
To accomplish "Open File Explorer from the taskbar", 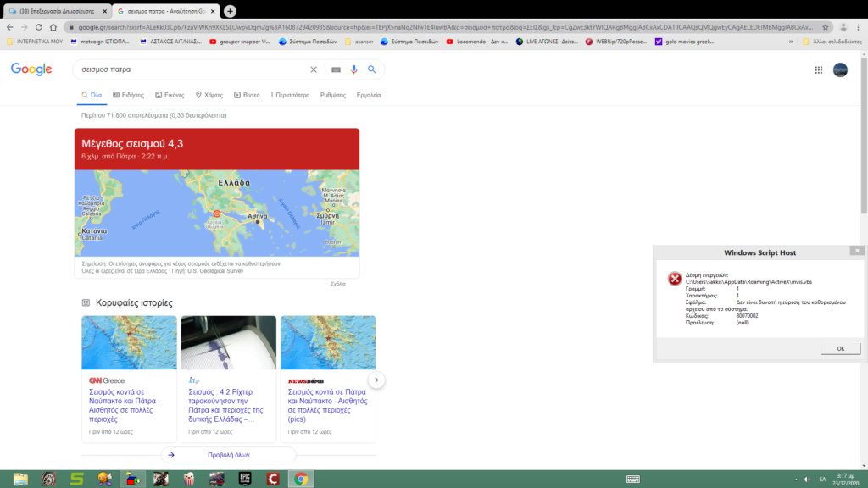I will pyautogui.click(x=20, y=480).
